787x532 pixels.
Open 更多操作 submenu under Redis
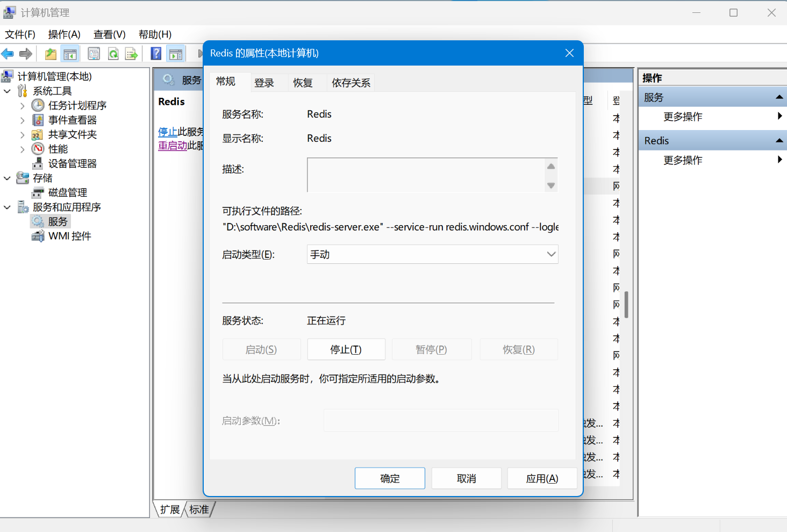(713, 160)
